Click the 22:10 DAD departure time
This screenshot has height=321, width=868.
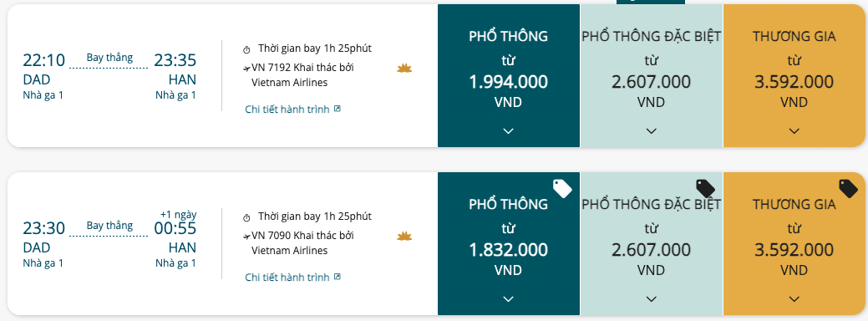pyautogui.click(x=43, y=60)
